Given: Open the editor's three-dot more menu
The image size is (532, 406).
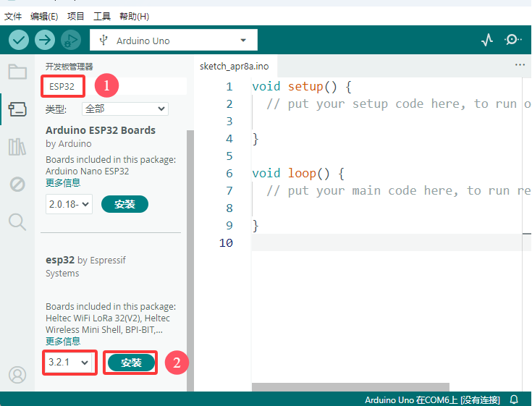Looking at the screenshot, I should pos(520,65).
